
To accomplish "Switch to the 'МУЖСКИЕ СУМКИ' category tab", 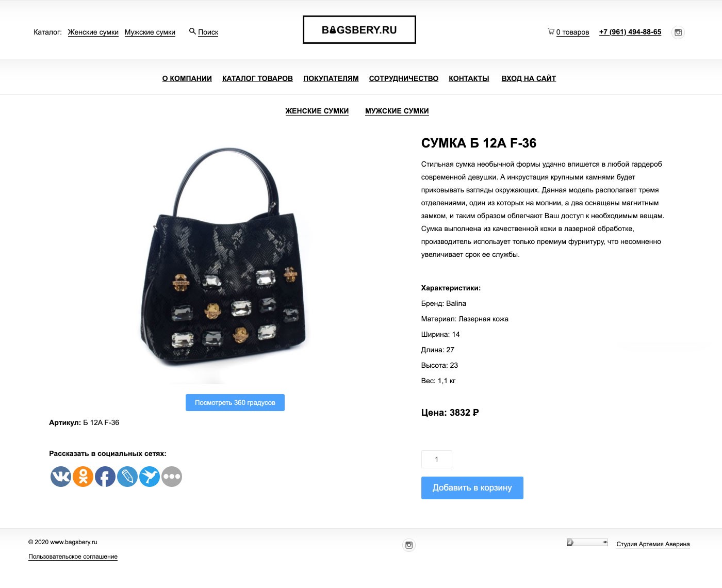I will tap(397, 111).
